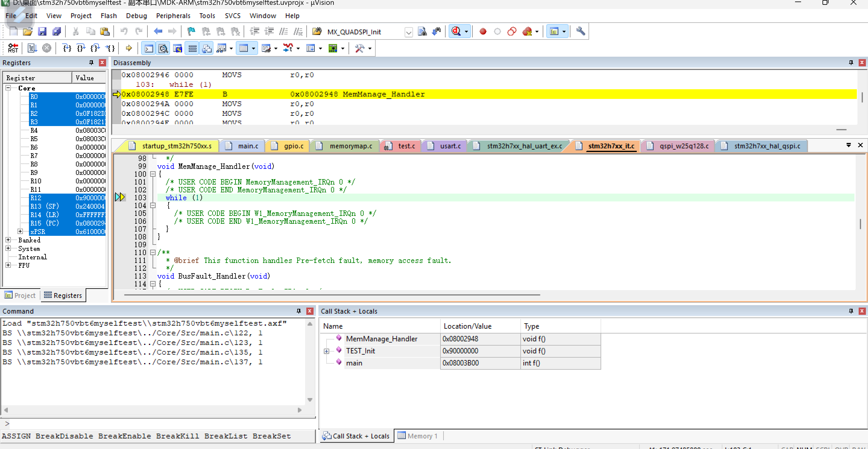Open the Memory 1 tab
Screen dimensions: 868x449
(x=418, y=436)
